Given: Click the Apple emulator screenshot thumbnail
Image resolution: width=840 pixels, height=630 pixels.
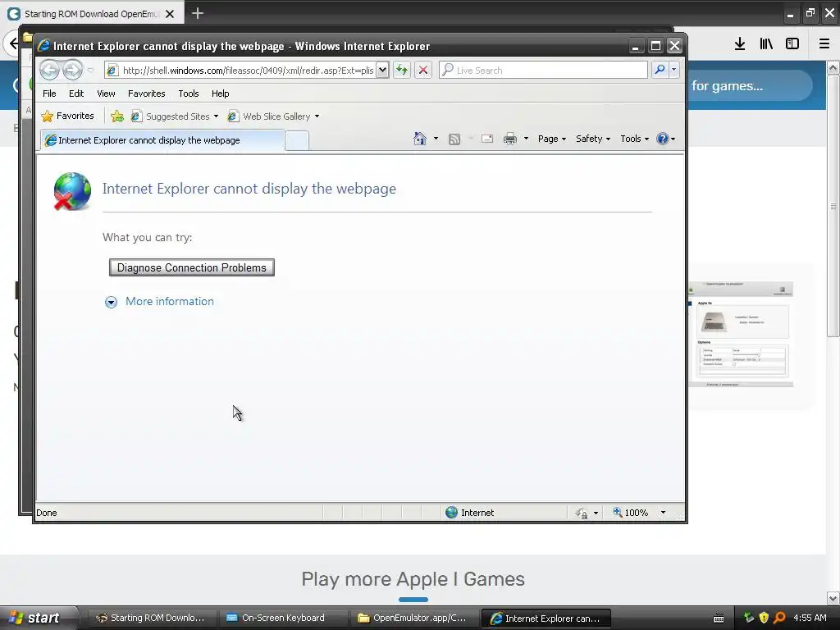Looking at the screenshot, I should pyautogui.click(x=741, y=335).
